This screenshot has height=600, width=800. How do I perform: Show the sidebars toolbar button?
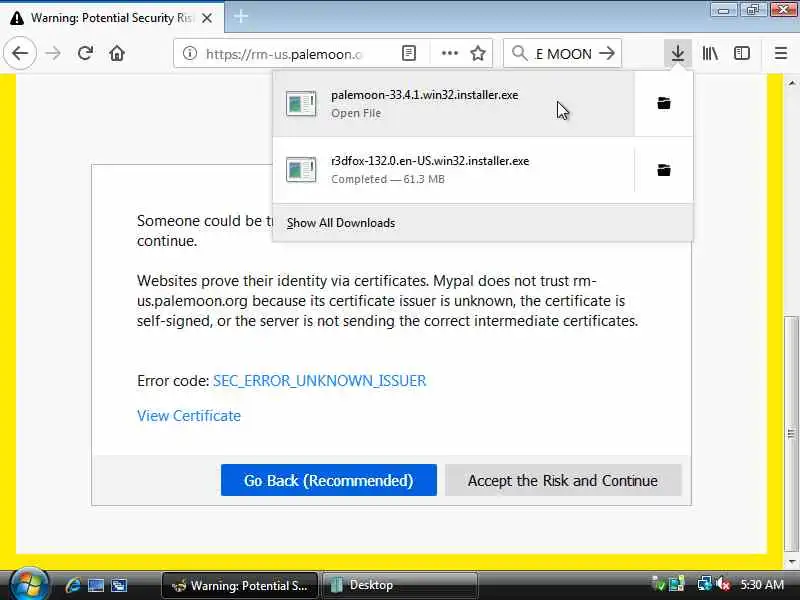(741, 53)
